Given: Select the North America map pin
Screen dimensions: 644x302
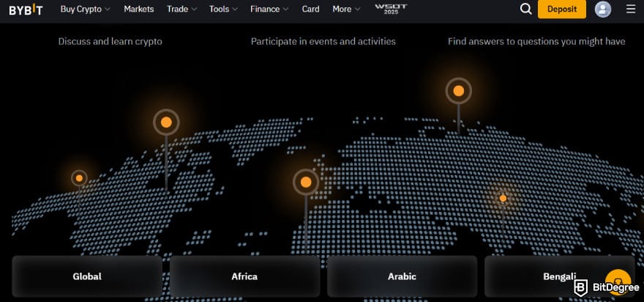Looking at the screenshot, I should (166, 122).
